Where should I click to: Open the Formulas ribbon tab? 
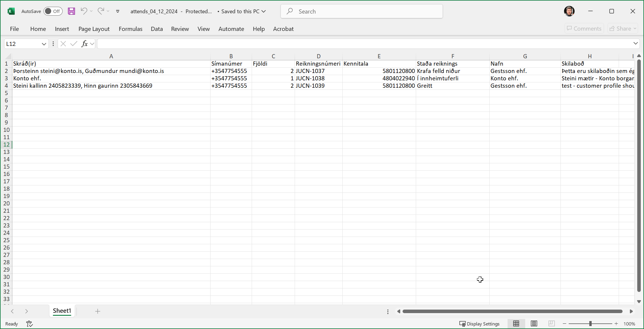tap(130, 29)
